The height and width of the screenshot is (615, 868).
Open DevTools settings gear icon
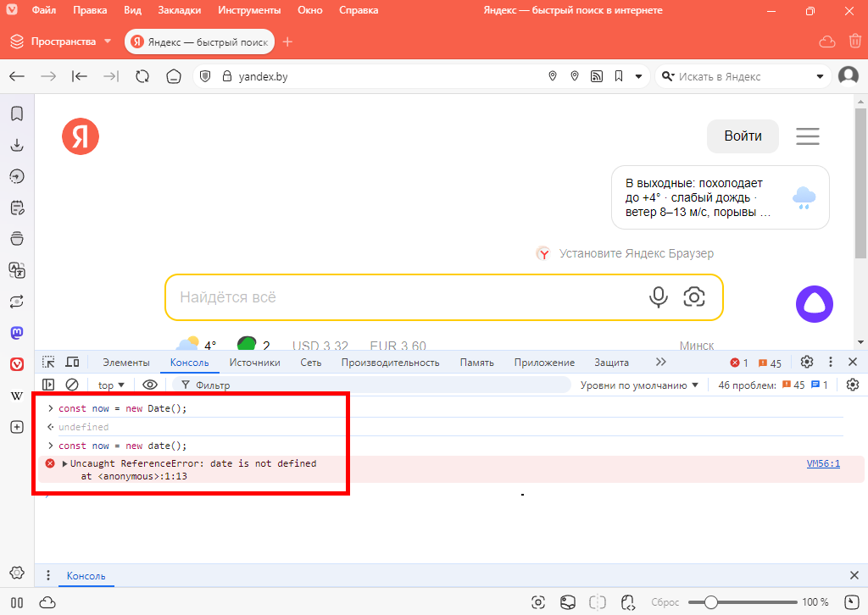pyautogui.click(x=806, y=363)
